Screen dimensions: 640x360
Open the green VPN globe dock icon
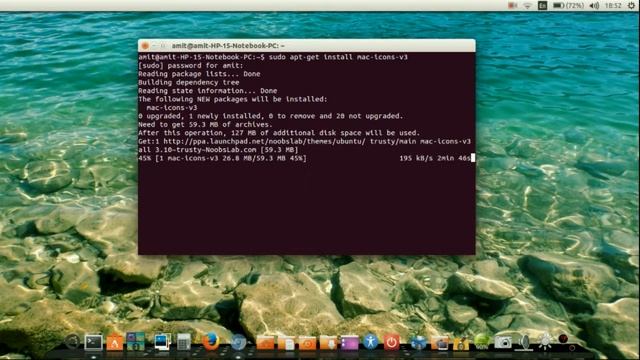[x=482, y=342]
